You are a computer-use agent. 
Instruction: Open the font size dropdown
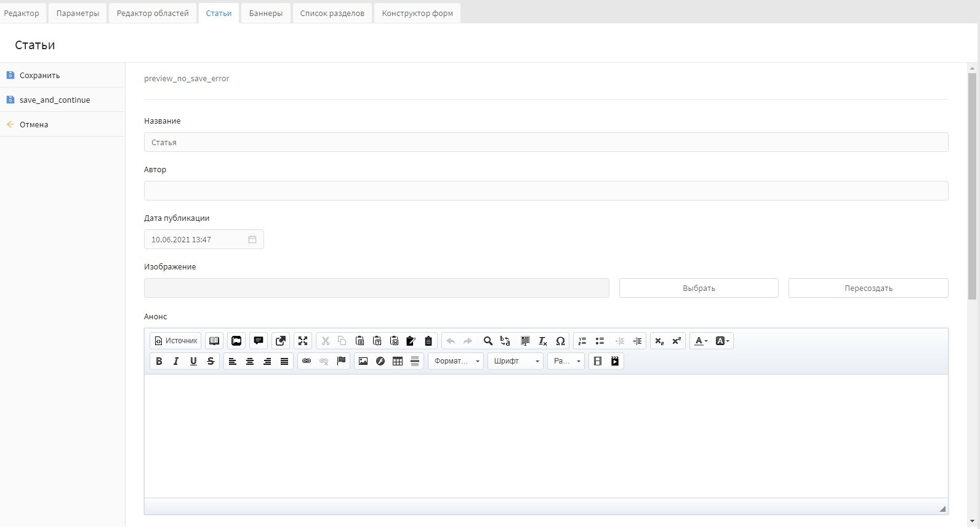566,361
